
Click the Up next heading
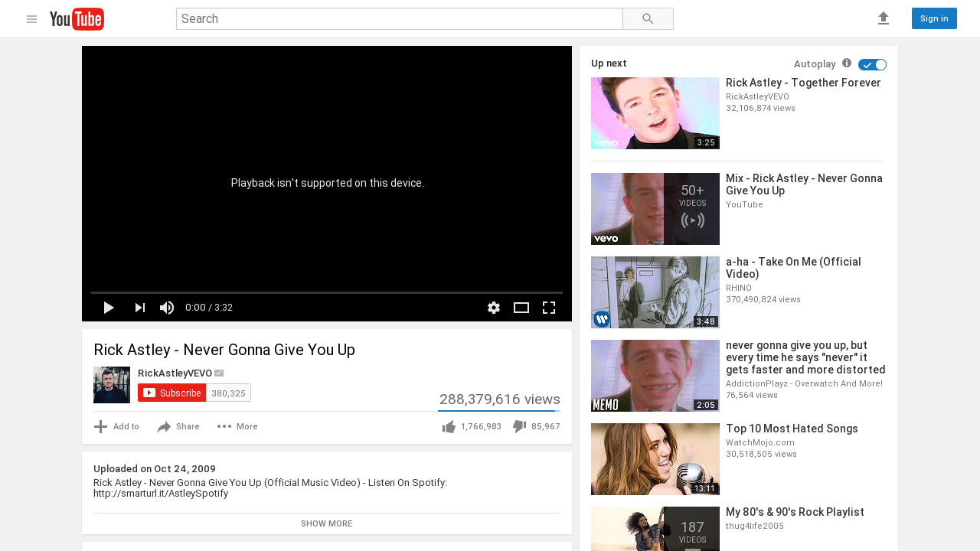(609, 64)
